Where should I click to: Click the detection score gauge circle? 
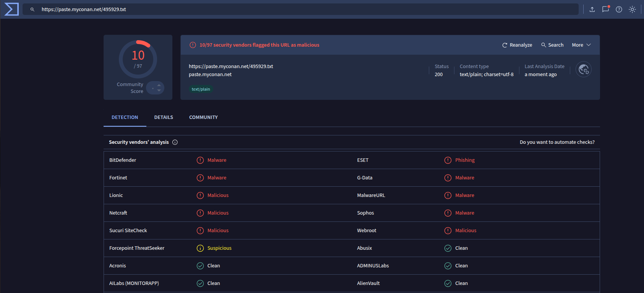point(138,59)
